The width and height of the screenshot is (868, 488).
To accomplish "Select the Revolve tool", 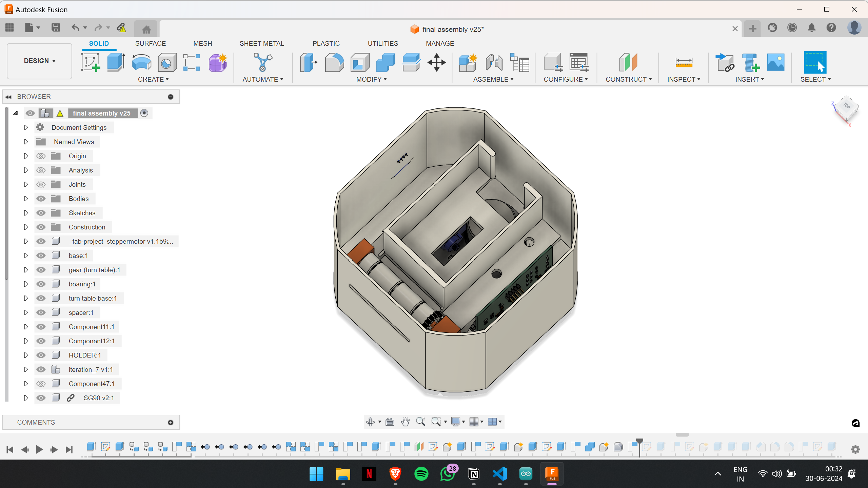I will [141, 62].
